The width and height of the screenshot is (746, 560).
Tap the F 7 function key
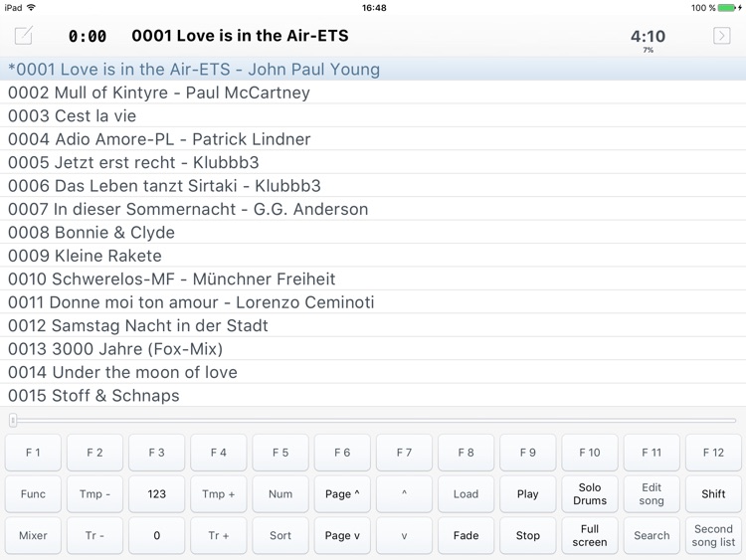(x=404, y=453)
